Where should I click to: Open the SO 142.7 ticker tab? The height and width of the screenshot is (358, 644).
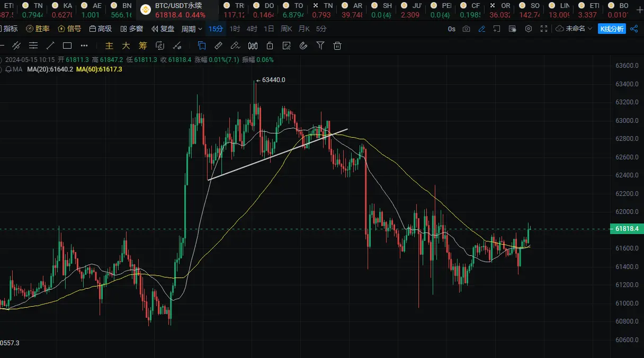tap(530, 10)
